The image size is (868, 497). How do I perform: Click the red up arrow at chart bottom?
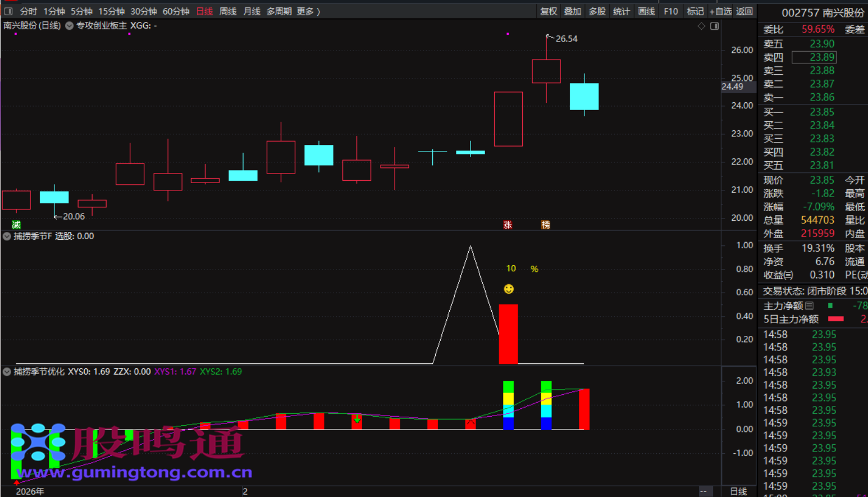(x=16, y=482)
